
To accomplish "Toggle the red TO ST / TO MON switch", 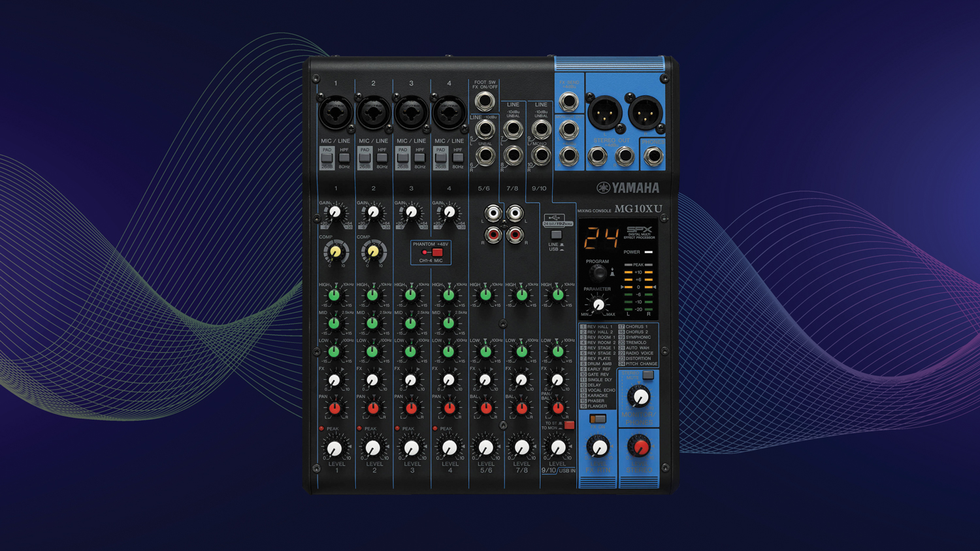I will click(x=569, y=425).
